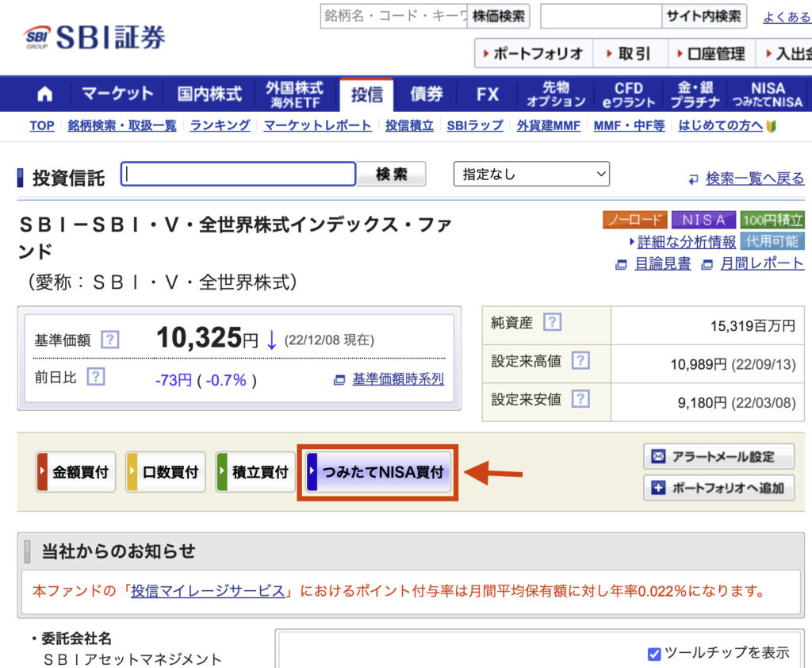Open the 取引 menu button
812x668 pixels.
(630, 53)
